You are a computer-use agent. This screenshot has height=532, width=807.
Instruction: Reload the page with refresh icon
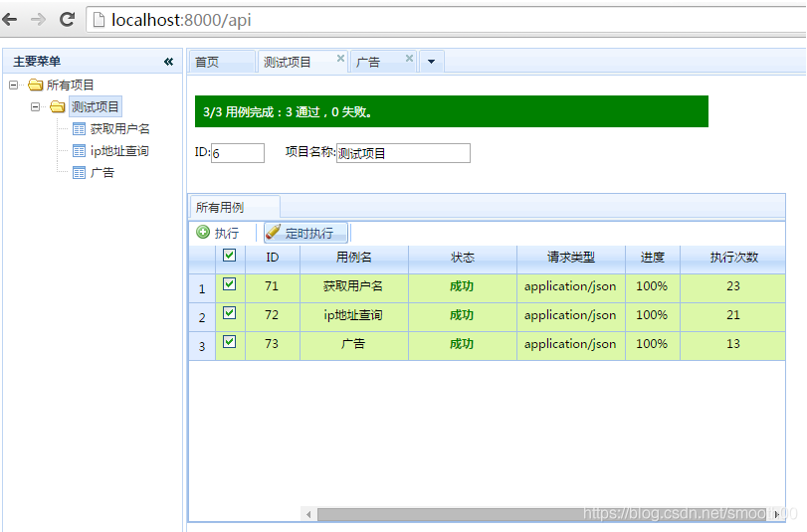click(67, 20)
